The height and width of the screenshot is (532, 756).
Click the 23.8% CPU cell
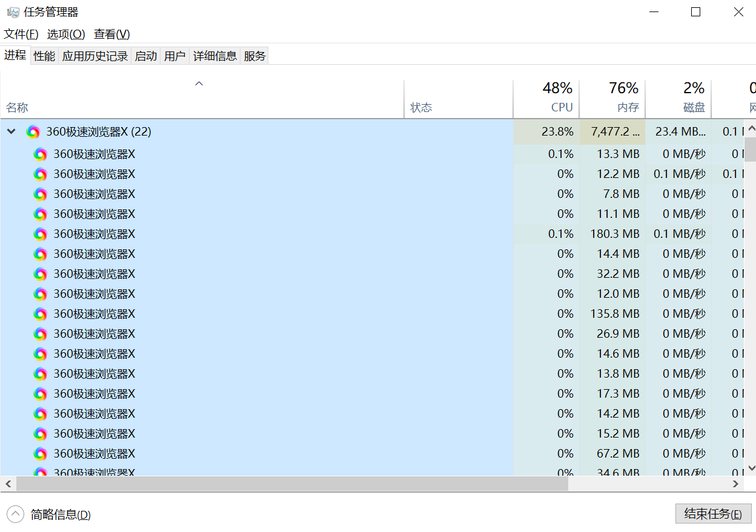(546, 132)
